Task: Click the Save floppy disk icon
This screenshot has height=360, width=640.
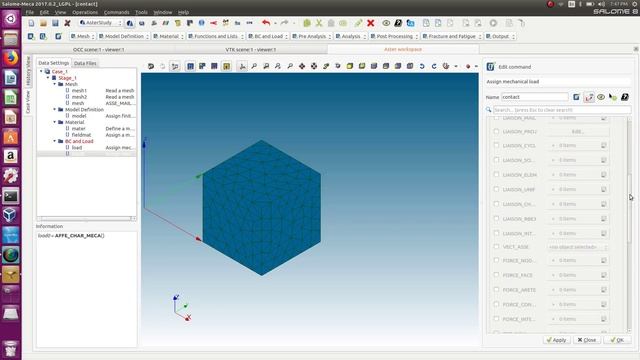Action: (x=55, y=23)
